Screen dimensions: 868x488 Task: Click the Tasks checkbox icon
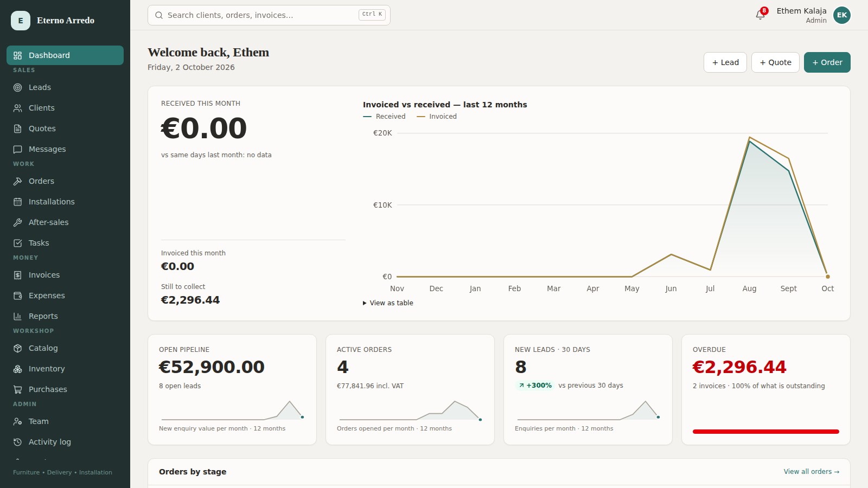17,243
